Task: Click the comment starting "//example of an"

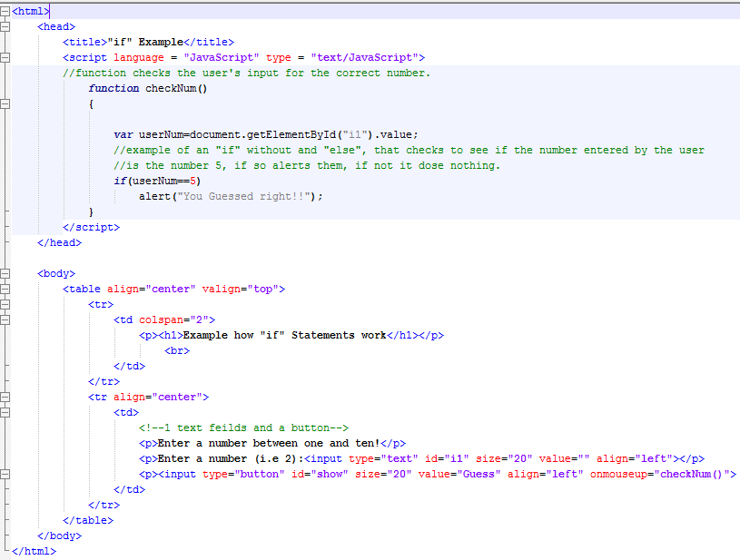Action: (409, 150)
